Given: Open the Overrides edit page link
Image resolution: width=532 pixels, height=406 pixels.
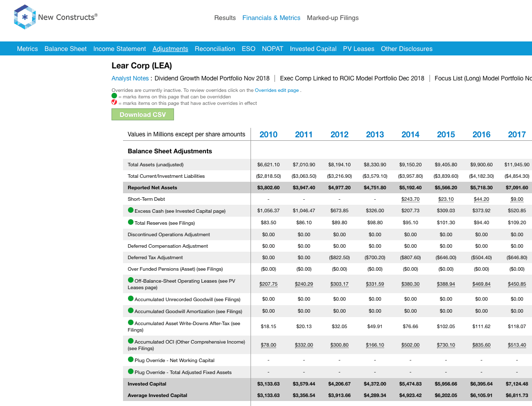Looking at the screenshot, I should pyautogui.click(x=277, y=90).
